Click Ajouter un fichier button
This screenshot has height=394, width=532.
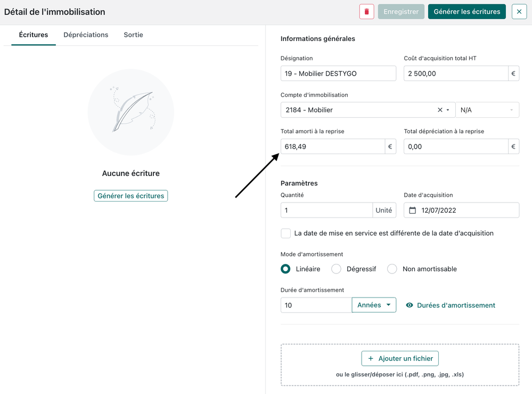(400, 359)
